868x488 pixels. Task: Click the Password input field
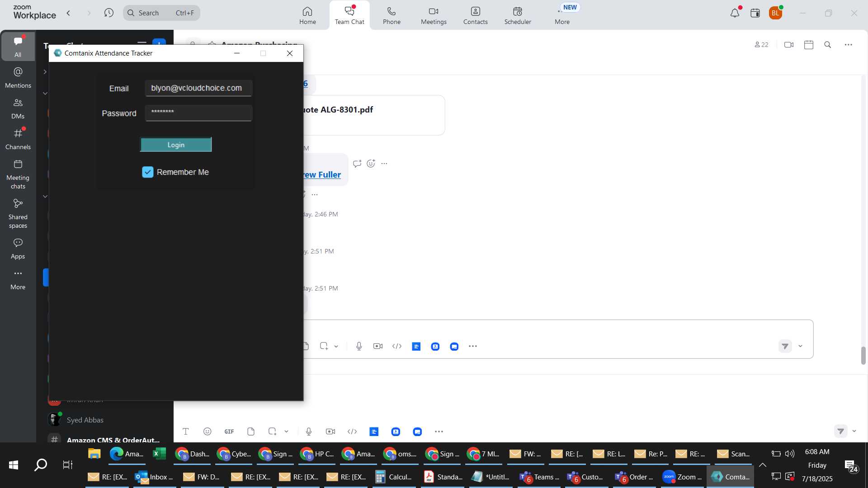[198, 113]
